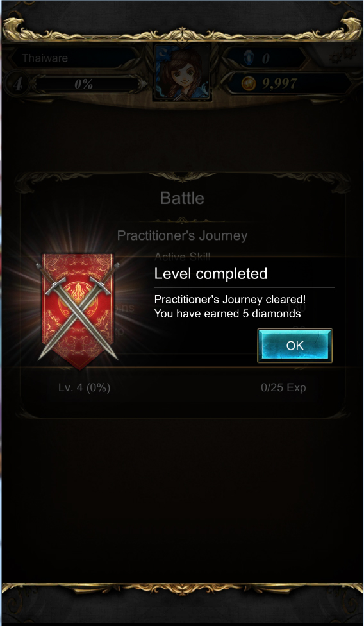Viewport: 364px width, 626px height.
Task: Click the gold coin currency icon
Action: [x=249, y=83]
